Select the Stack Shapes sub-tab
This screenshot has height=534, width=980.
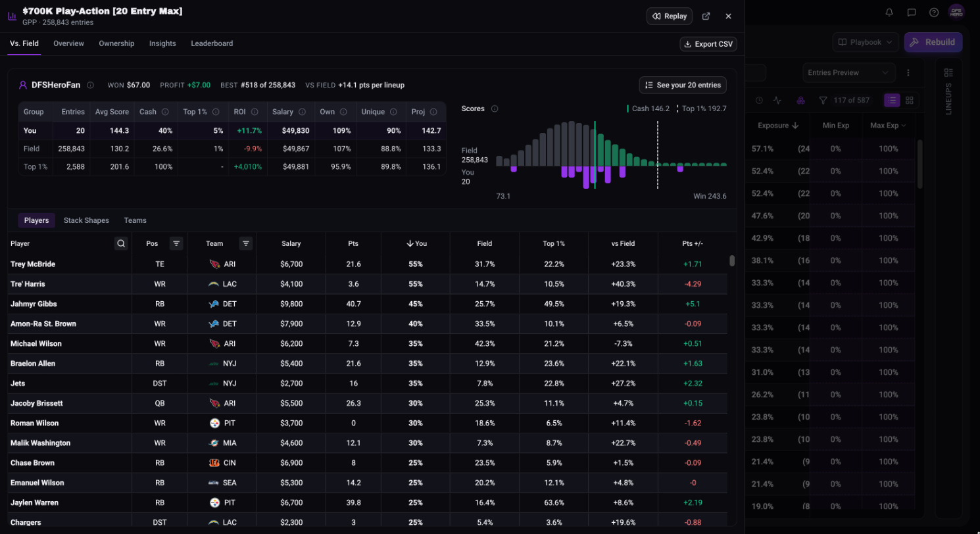pyautogui.click(x=86, y=220)
